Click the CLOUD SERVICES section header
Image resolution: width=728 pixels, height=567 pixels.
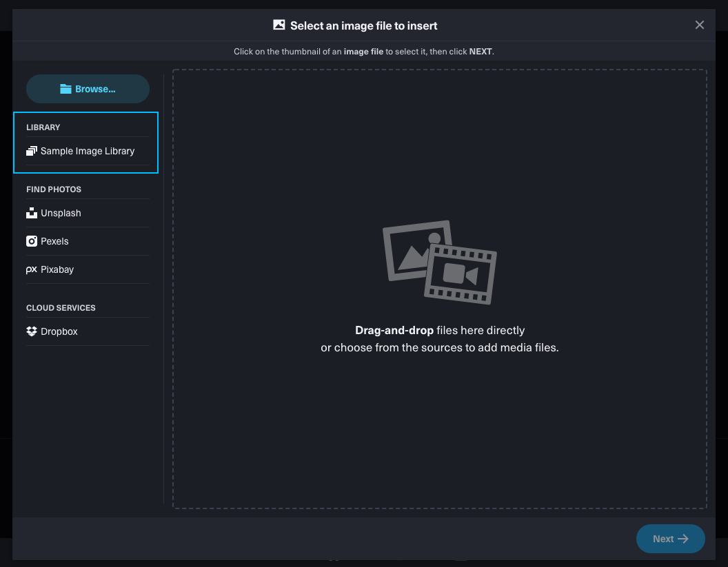click(61, 308)
